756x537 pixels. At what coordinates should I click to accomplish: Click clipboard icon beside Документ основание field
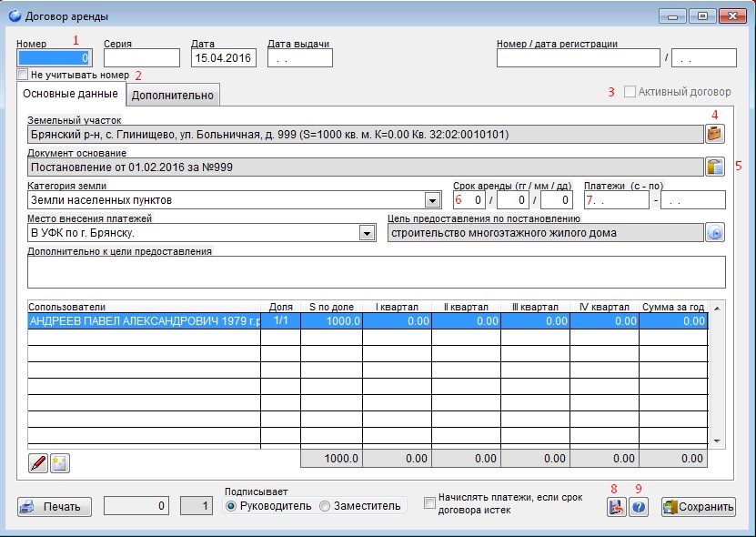714,167
